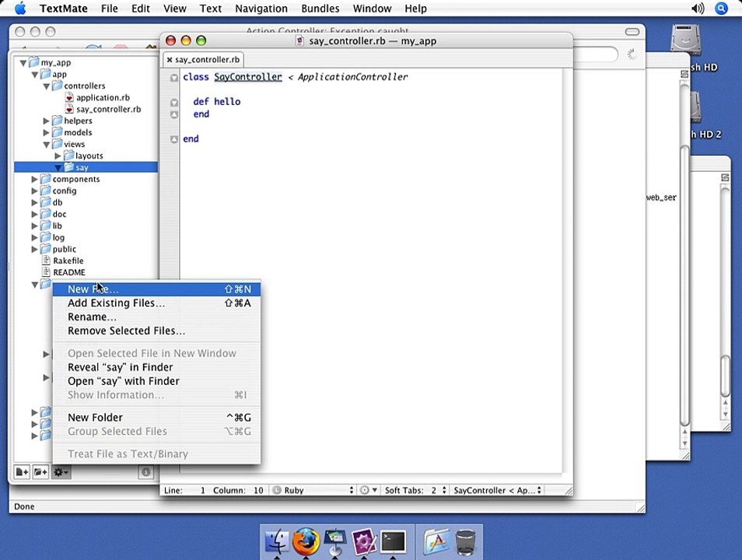
Task: Open the bundle actions gear in status bar
Action: (368, 491)
